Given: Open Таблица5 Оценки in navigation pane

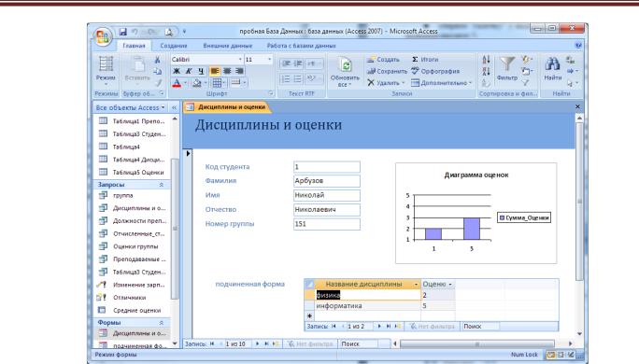Looking at the screenshot, I should [138, 173].
